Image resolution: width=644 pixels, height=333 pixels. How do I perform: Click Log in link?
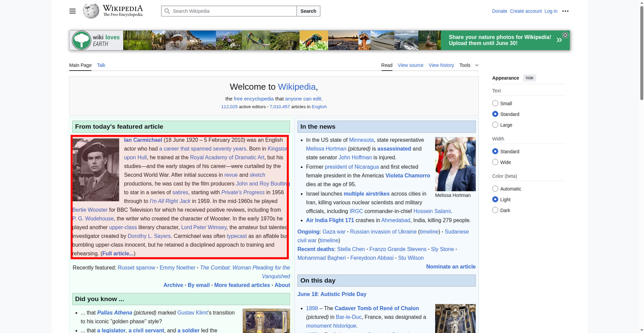click(551, 11)
